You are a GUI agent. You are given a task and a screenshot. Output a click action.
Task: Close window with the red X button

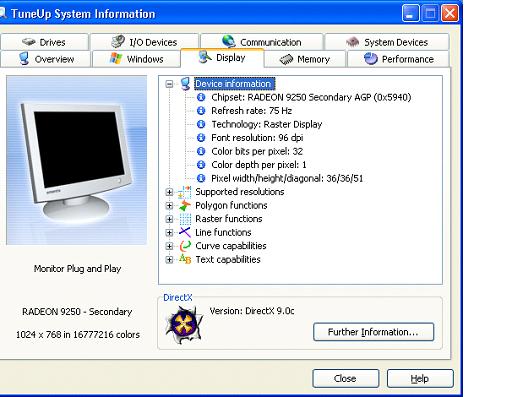(449, 14)
